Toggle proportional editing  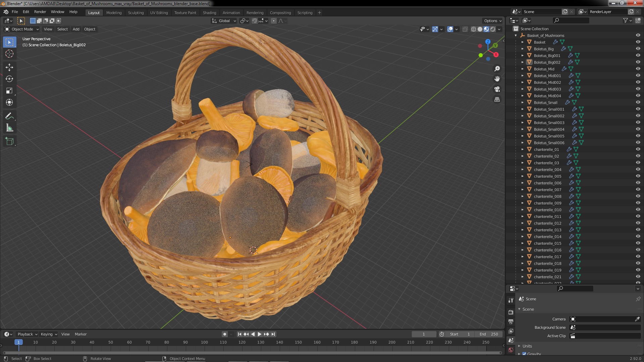coord(274,21)
